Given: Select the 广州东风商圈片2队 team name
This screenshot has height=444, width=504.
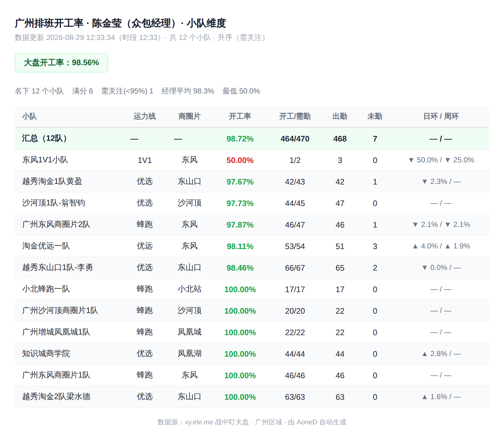Looking at the screenshot, I should 56,224.
